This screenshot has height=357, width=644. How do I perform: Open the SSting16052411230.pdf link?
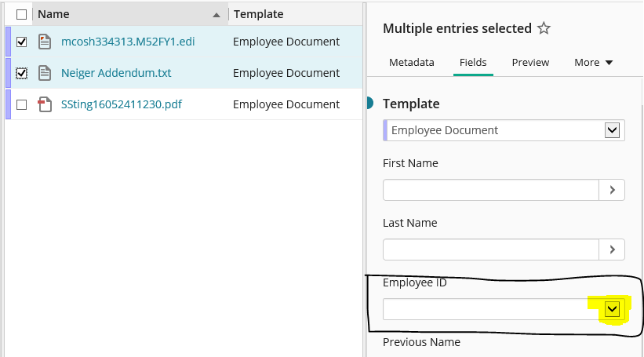[x=122, y=104]
